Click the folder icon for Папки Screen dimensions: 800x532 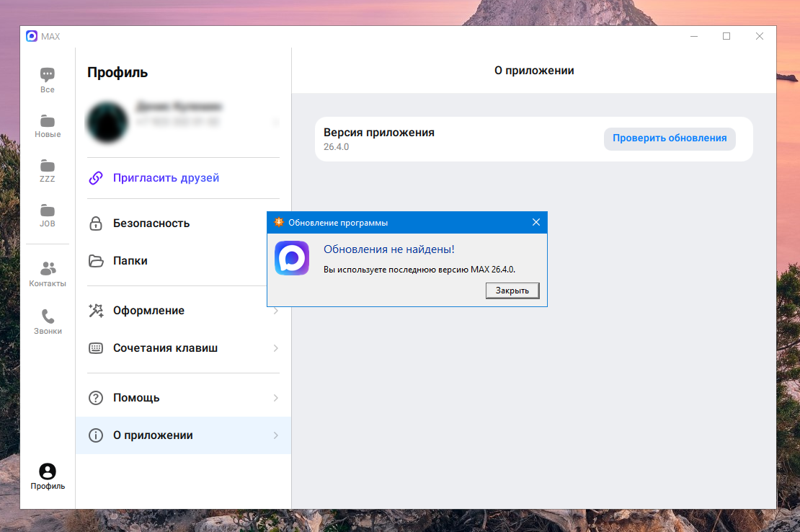click(x=96, y=261)
